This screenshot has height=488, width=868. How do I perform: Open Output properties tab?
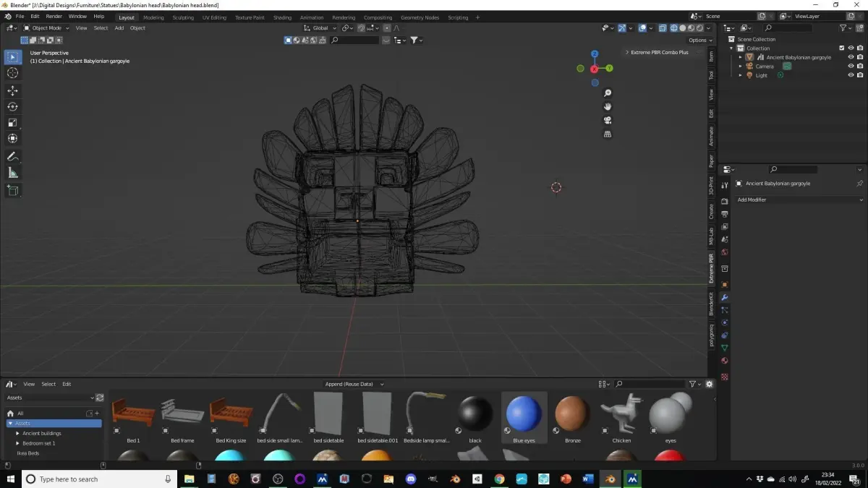click(x=724, y=214)
